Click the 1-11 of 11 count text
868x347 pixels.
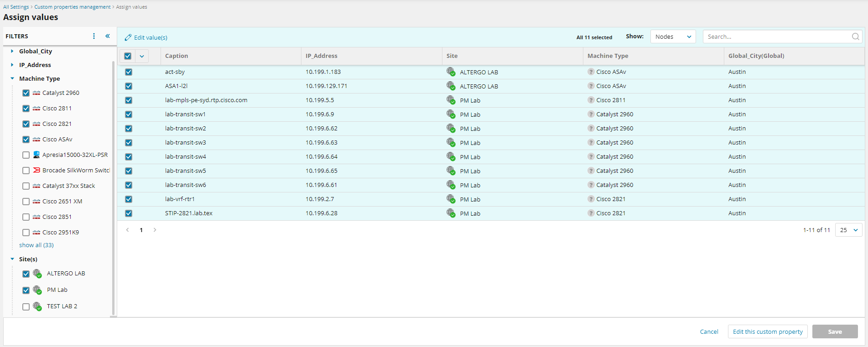pyautogui.click(x=816, y=230)
